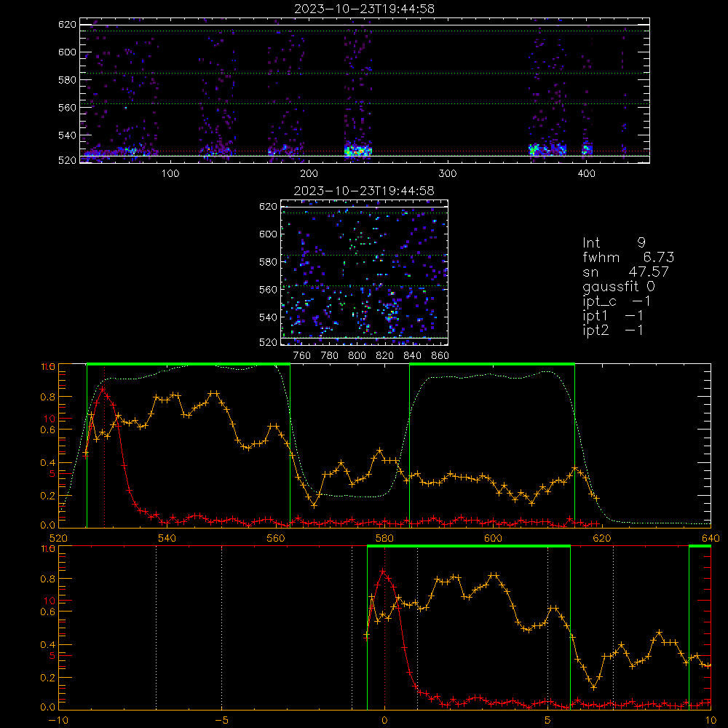Click x-axis label '780' on the small image
Image resolution: width=728 pixels, height=728 pixels.
pos(330,356)
